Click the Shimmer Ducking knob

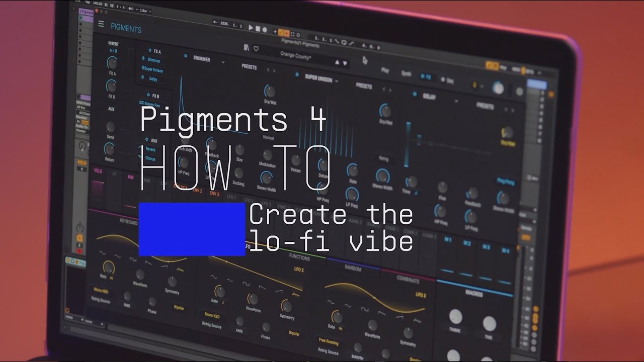[238, 173]
